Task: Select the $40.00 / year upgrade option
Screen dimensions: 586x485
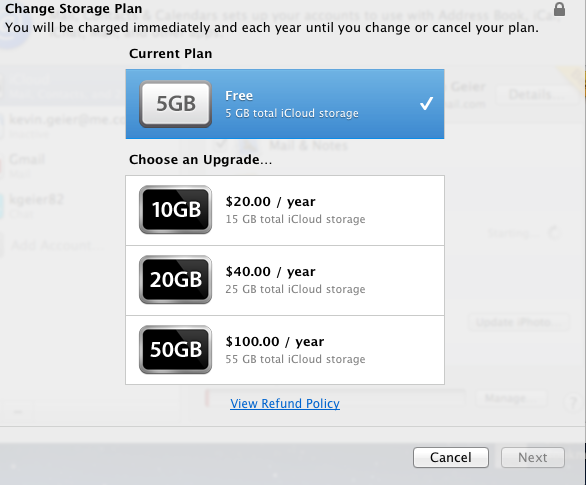Action: (285, 281)
